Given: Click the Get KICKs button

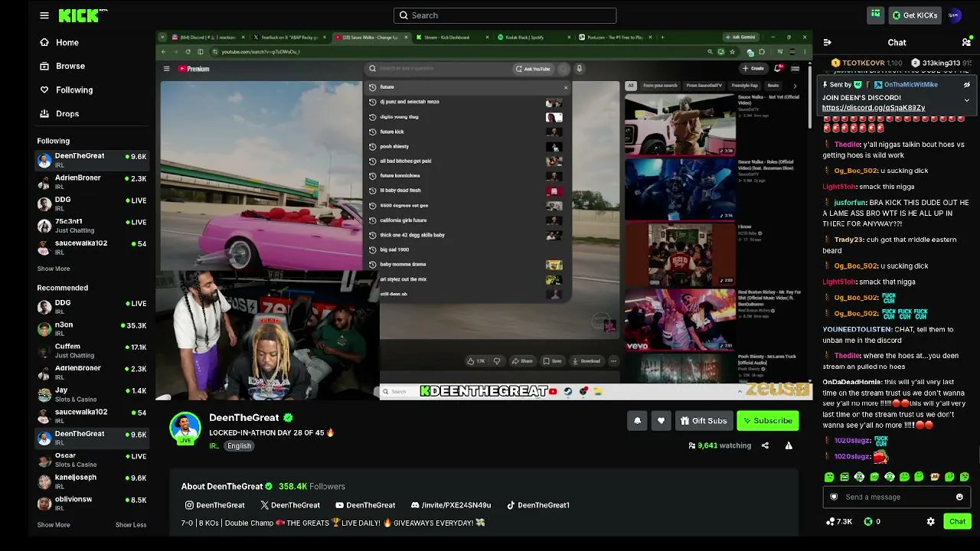Looking at the screenshot, I should (914, 15).
